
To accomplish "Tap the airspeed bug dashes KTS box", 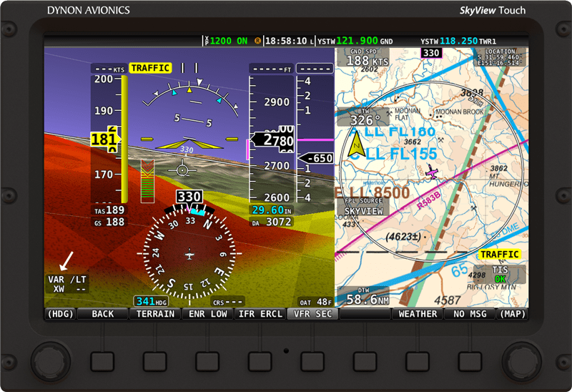I will pyautogui.click(x=109, y=69).
